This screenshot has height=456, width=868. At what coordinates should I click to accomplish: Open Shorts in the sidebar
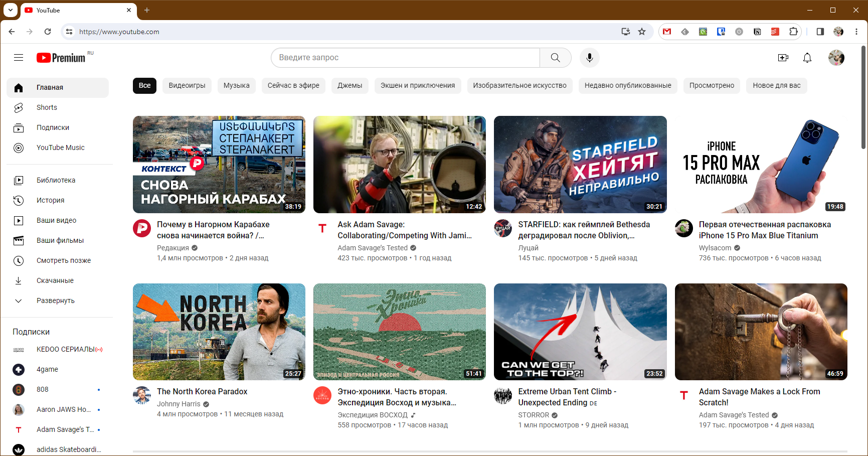point(58,107)
